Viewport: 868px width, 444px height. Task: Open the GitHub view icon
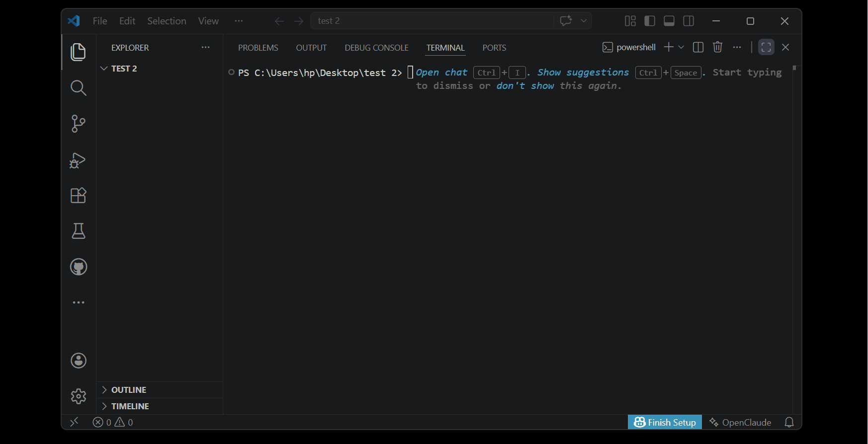tap(78, 267)
